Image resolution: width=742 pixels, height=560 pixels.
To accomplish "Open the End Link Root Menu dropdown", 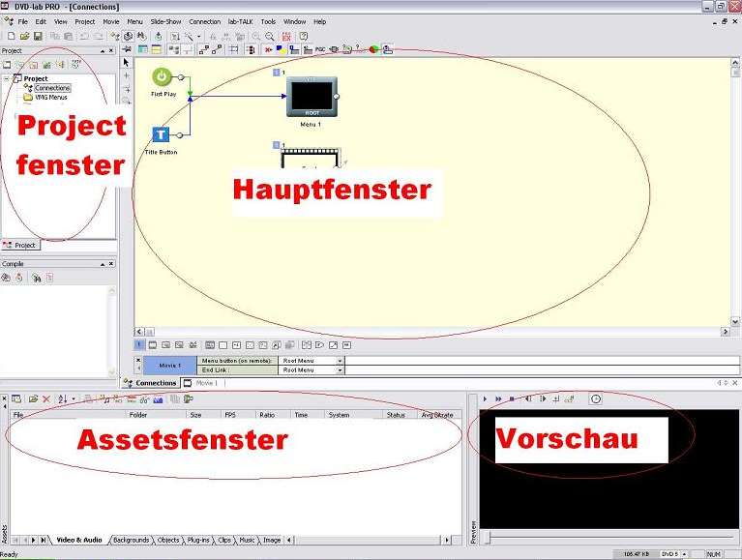I will click(x=340, y=369).
